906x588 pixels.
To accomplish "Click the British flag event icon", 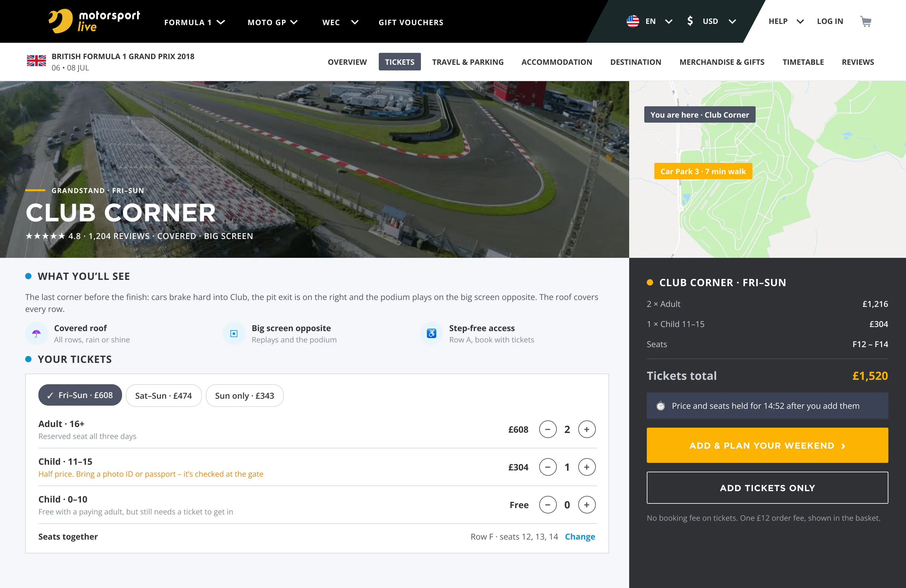I will [x=36, y=61].
